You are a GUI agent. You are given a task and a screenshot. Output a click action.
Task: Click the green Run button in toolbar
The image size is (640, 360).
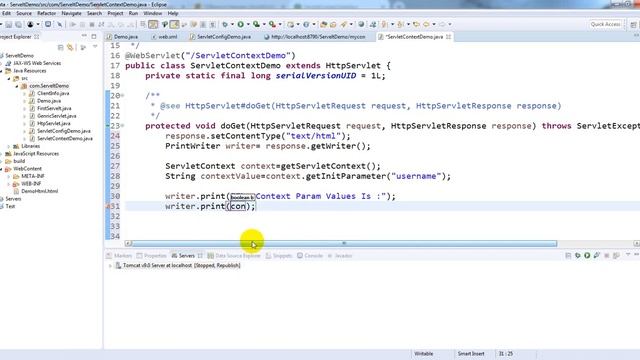click(240, 24)
